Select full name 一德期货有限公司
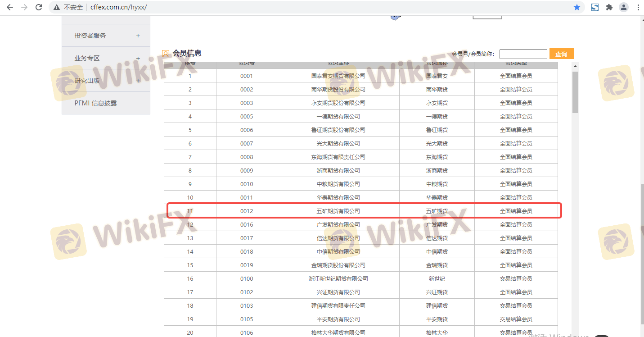 338,117
